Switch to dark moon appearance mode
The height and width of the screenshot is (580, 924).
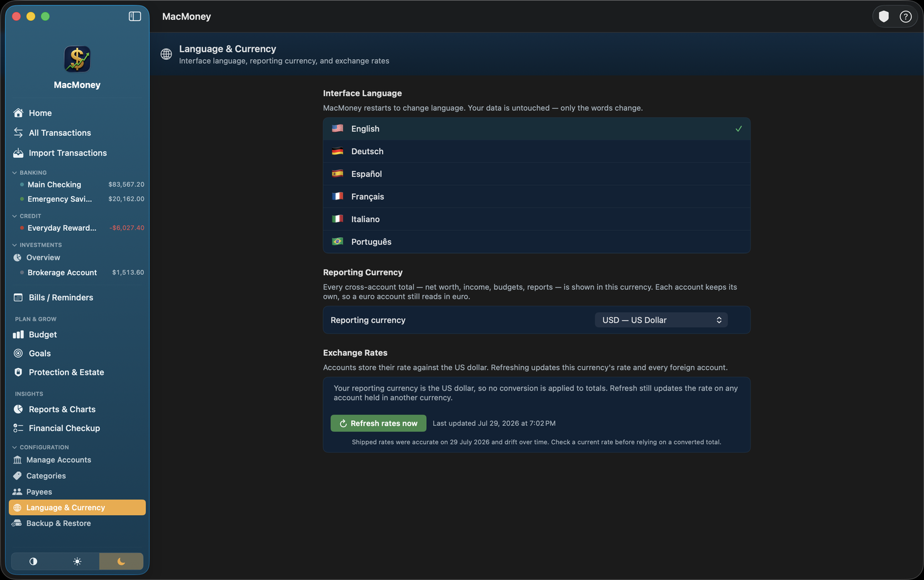click(121, 561)
